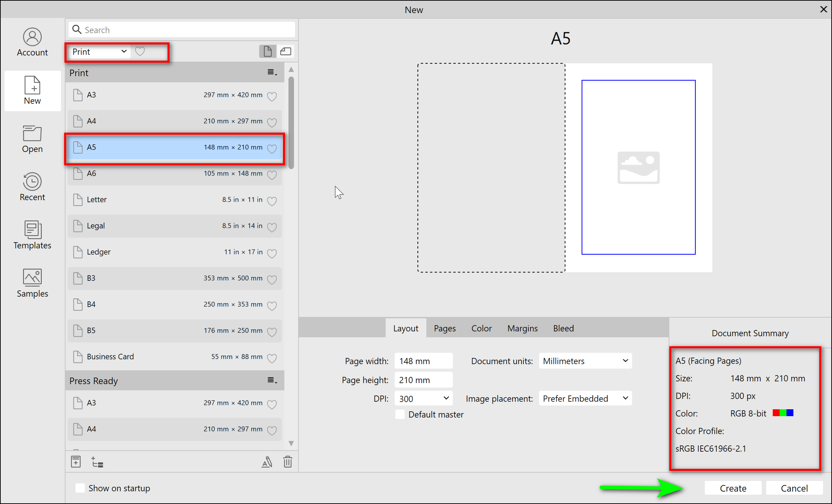This screenshot has height=504, width=832.
Task: Favorite the A4 Print preset
Action: point(272,122)
